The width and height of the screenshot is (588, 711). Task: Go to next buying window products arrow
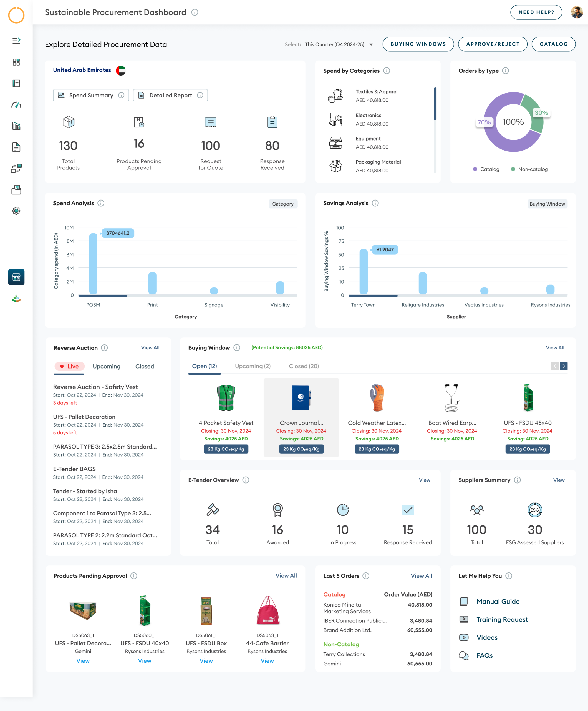[564, 366]
